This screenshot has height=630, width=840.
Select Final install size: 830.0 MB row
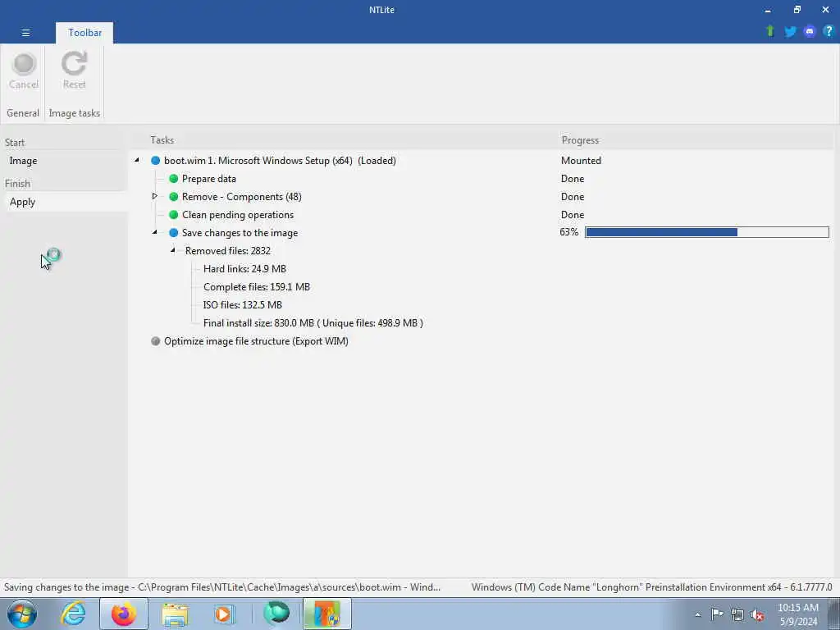coord(313,323)
